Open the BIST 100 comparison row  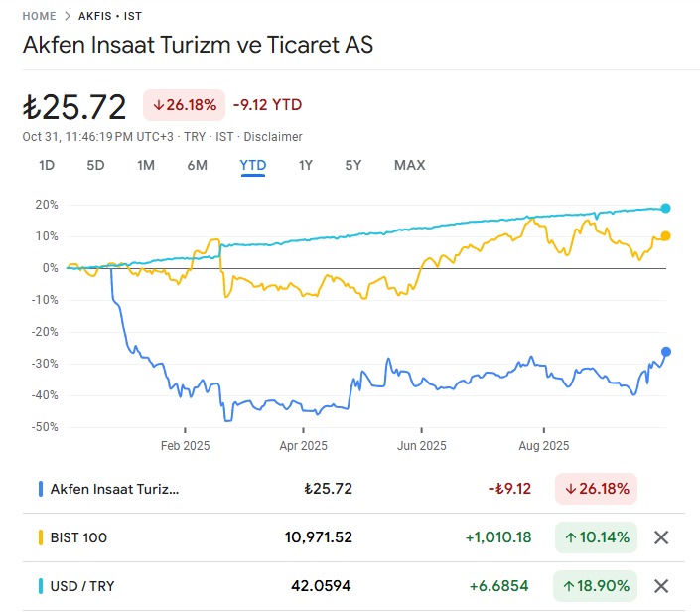coord(199,537)
